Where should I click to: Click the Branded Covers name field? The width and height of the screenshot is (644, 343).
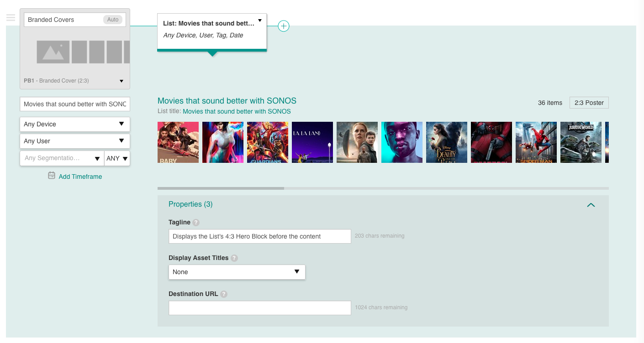(x=75, y=20)
